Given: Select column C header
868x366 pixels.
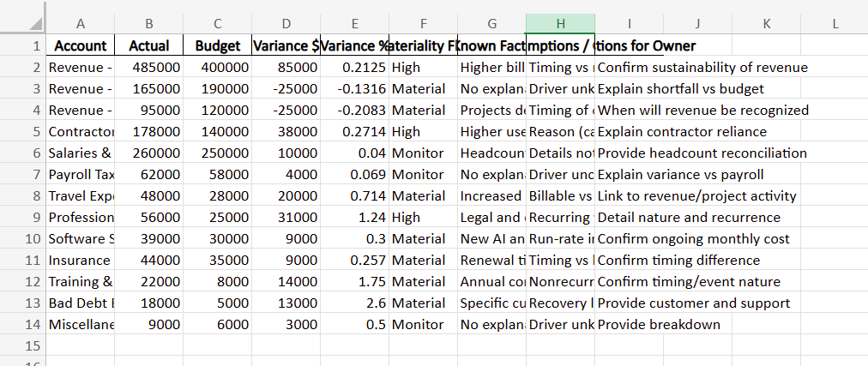Looking at the screenshot, I should [x=218, y=24].
